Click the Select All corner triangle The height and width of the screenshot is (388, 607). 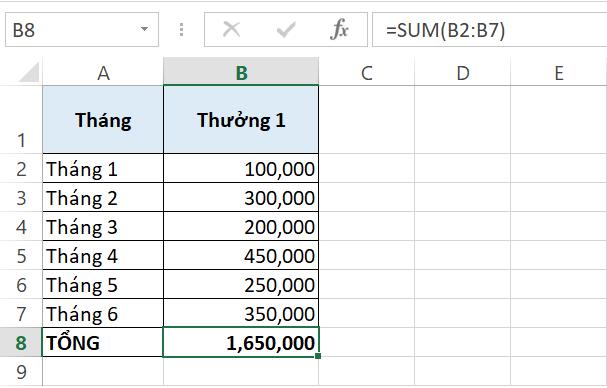coord(29,72)
